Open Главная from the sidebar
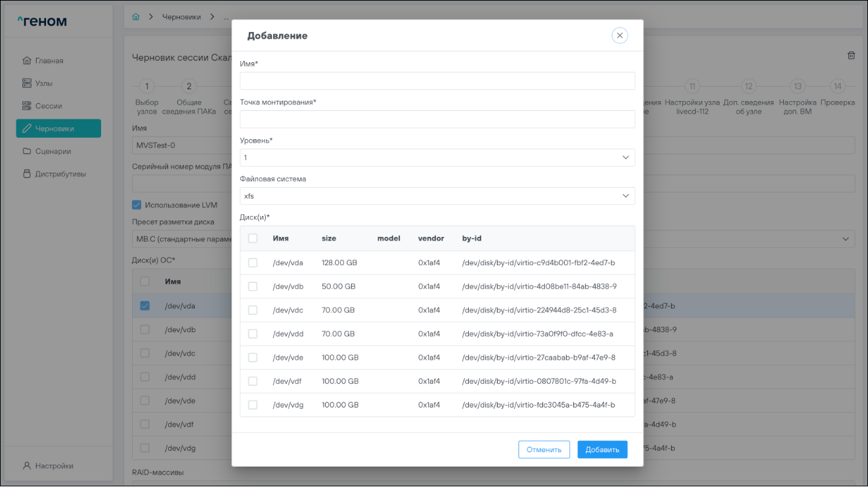868x487 pixels. coord(49,60)
